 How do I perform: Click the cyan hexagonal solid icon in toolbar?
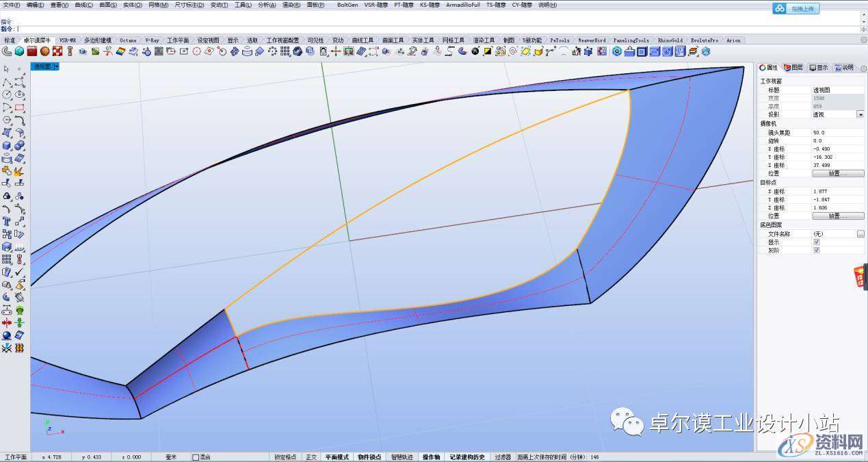pyautogui.click(x=20, y=51)
